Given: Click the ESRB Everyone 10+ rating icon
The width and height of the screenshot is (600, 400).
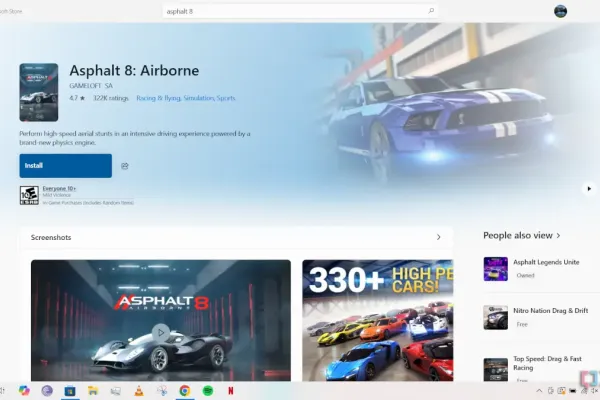Looking at the screenshot, I should coord(29,195).
